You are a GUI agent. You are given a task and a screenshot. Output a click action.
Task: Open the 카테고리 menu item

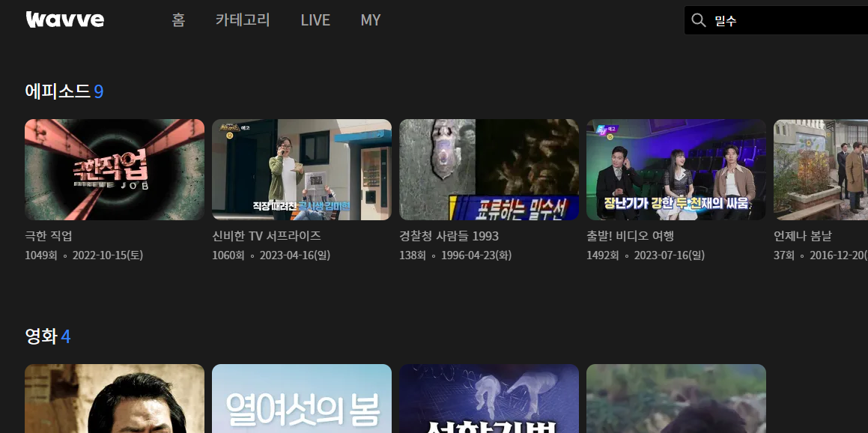242,20
